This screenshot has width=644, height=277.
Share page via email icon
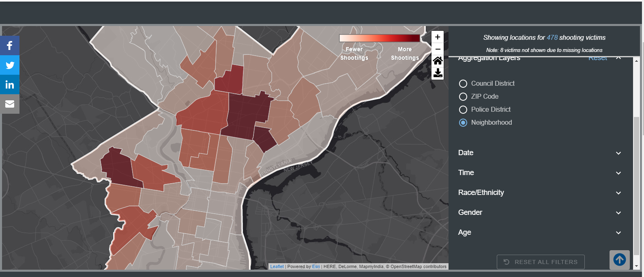10,104
